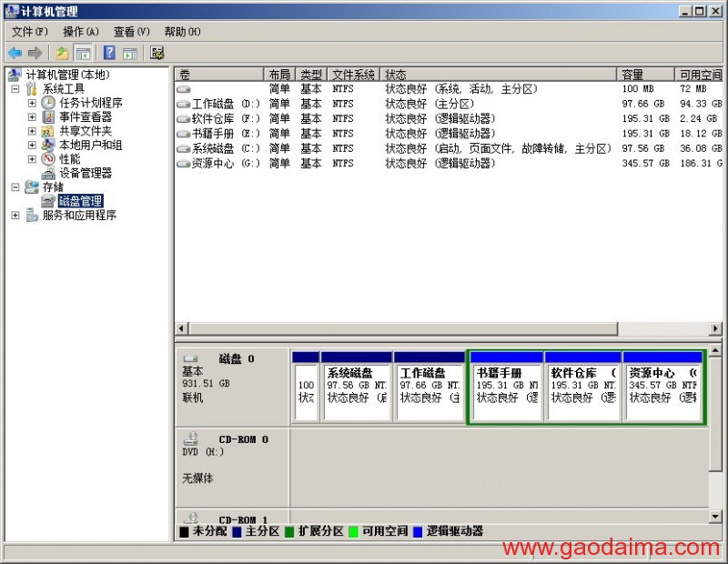Select the 100 MB partition block
This screenshot has height=564, width=728.
(306, 387)
